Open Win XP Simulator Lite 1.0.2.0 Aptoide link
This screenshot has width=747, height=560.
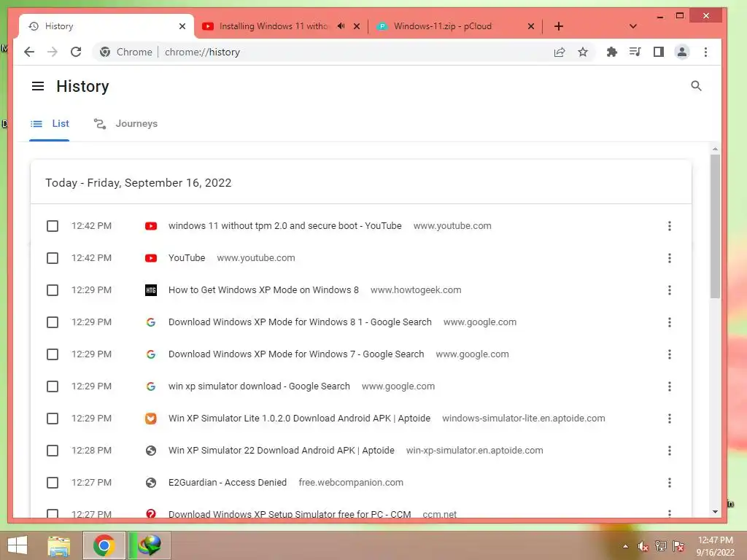(x=299, y=419)
